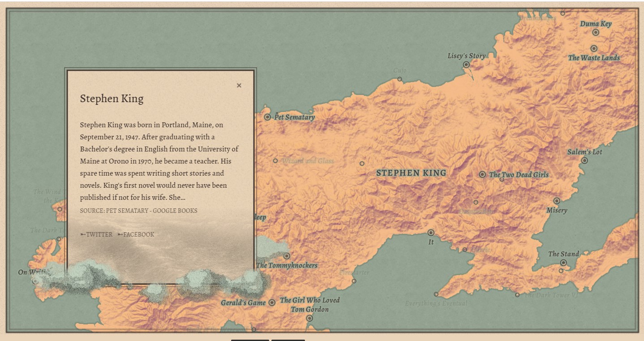Open The Stand map marker
This screenshot has height=341, width=644.
(563, 263)
